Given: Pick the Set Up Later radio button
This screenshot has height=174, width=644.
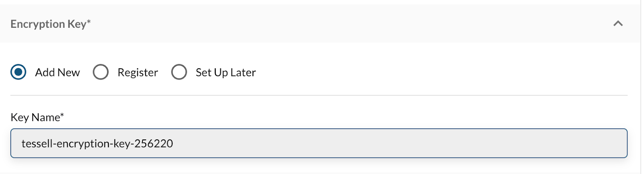Looking at the screenshot, I should 179,72.
